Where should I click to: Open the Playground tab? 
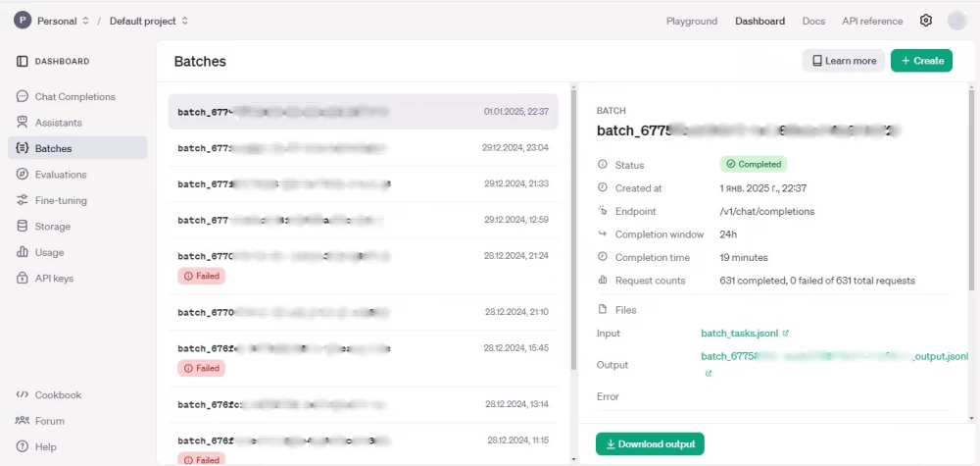click(691, 21)
